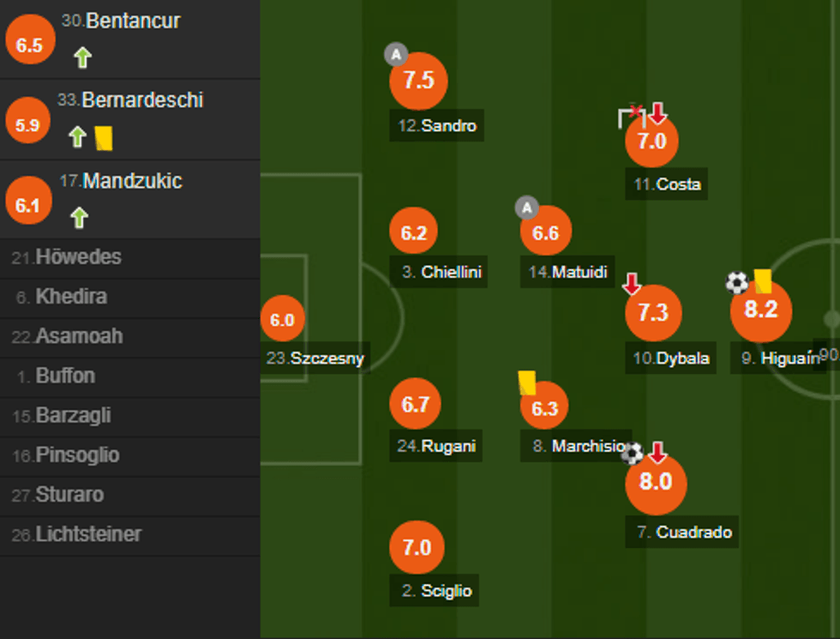
Task: Click Bentancur's green substituted-on arrow
Action: pos(82,57)
